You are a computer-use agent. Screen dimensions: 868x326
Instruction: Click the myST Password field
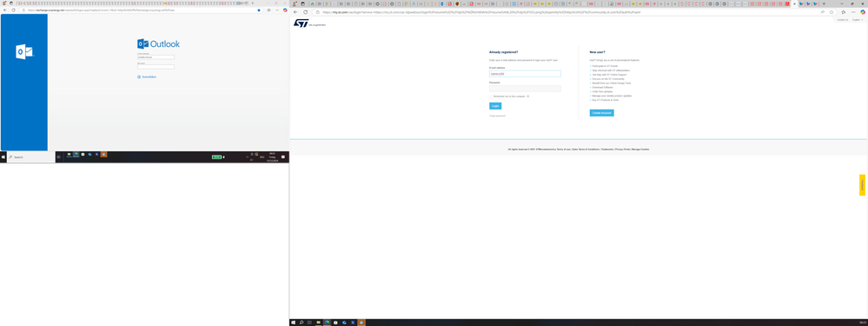(525, 89)
